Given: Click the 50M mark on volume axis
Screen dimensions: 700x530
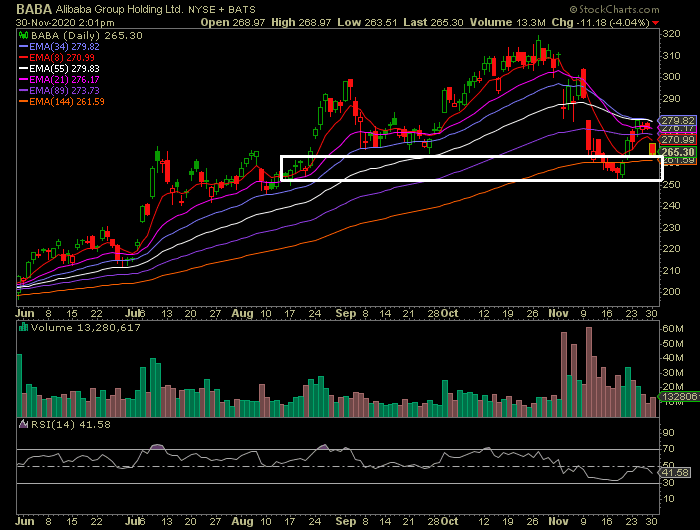Looking at the screenshot, I should 673,343.
